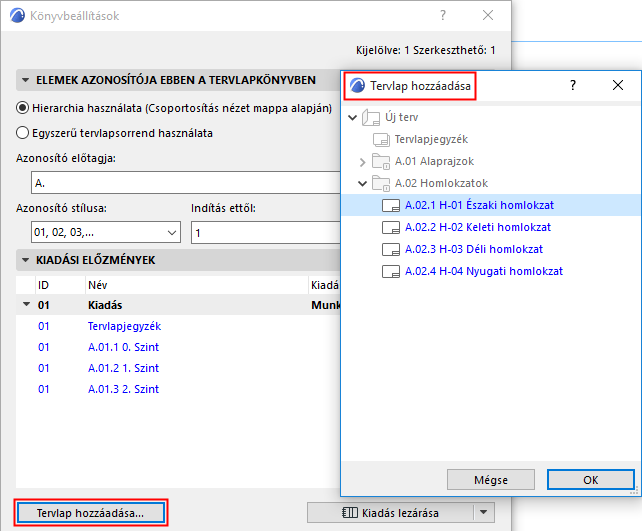Click the A.01 Alaprajzok folder icon
The width and height of the screenshot is (642, 531).
tap(381, 162)
